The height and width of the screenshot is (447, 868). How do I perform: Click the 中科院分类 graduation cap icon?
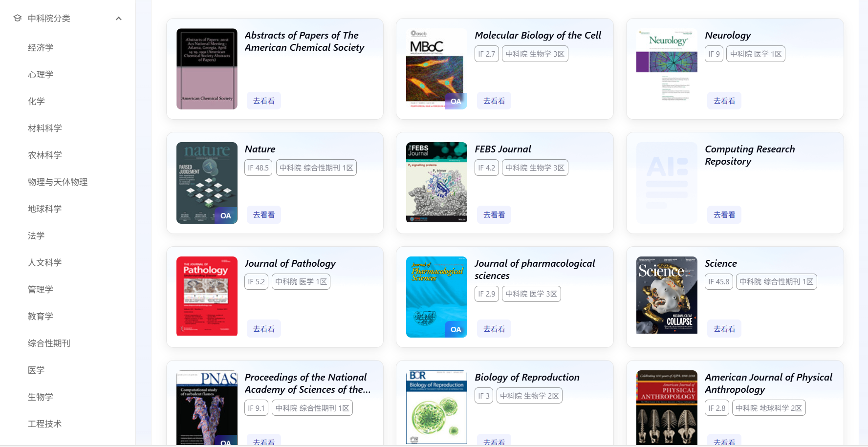[x=18, y=18]
